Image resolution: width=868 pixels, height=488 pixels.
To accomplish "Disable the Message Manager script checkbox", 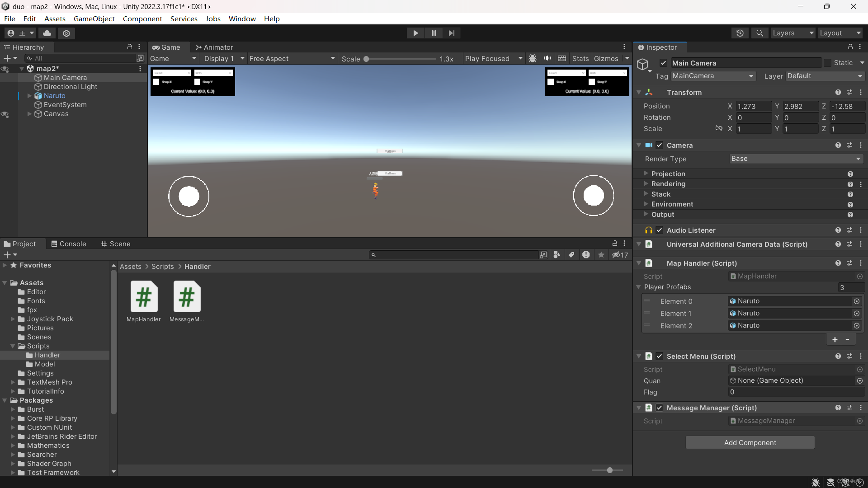I will coord(660,408).
